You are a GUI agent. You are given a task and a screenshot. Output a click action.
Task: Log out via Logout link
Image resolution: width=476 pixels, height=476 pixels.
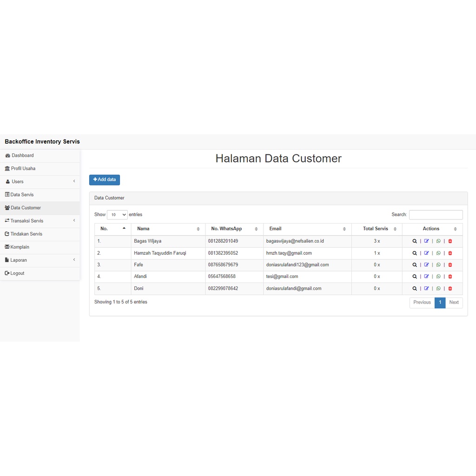point(40,273)
